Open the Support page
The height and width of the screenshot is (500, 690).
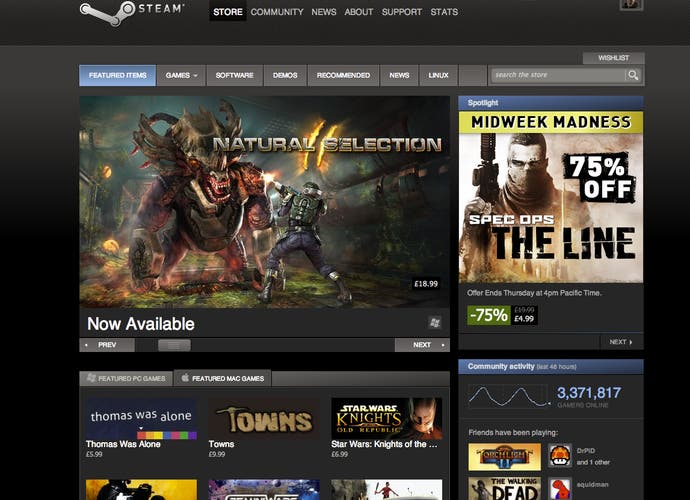[x=402, y=12]
